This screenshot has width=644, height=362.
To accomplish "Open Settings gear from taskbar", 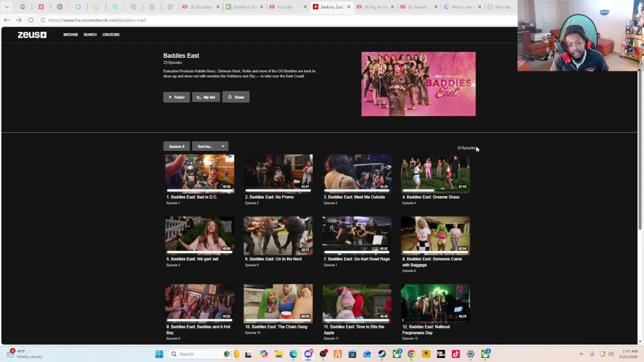I will (x=470, y=354).
